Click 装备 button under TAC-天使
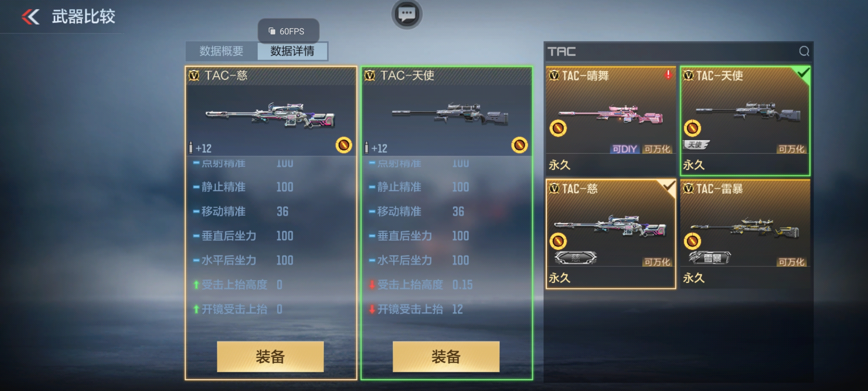 pyautogui.click(x=446, y=357)
